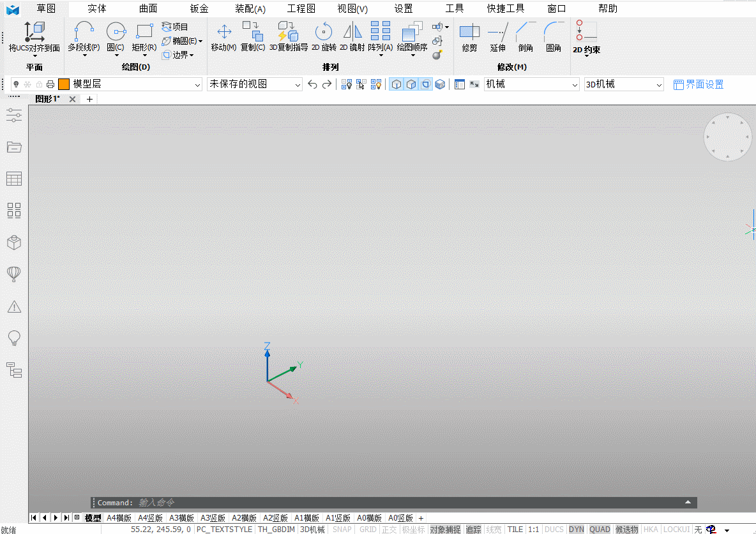
Task: Open the warning triangle panel in sidebar
Action: (x=14, y=306)
